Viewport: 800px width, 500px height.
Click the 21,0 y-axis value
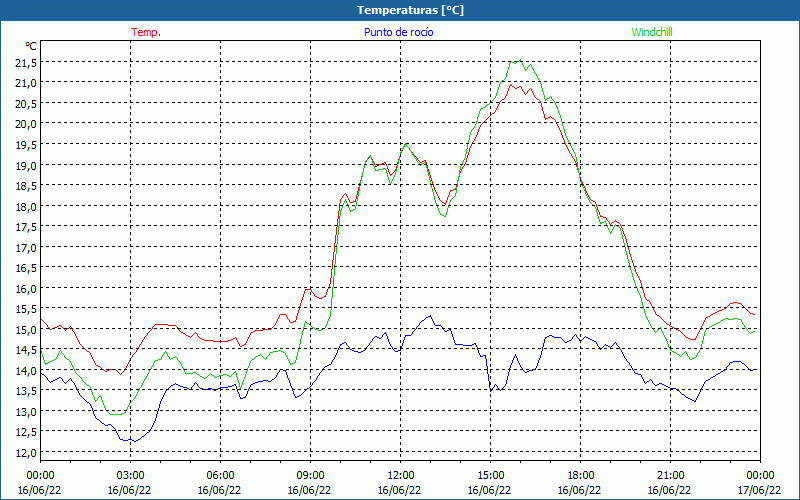[x=26, y=83]
